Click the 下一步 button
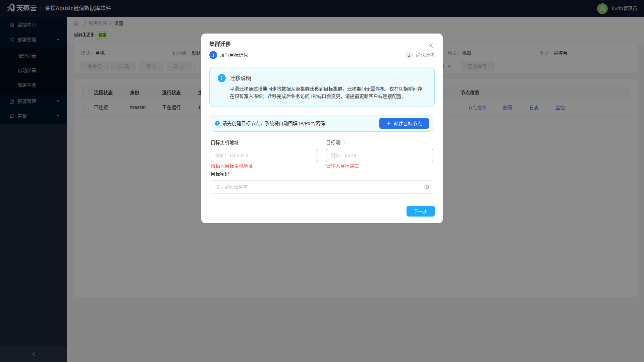Viewport: 644px width, 362px height. pyautogui.click(x=421, y=211)
